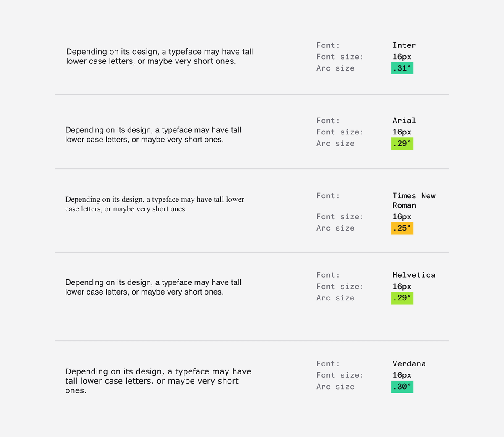Click the .30° arc size badge
Image resolution: width=504 pixels, height=437 pixels.
pos(402,387)
